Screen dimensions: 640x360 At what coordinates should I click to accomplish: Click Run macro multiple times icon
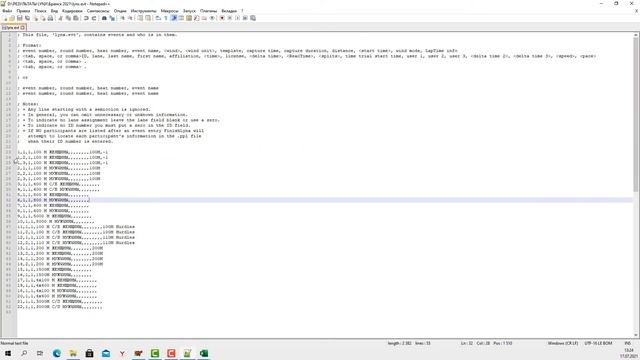click(x=245, y=18)
